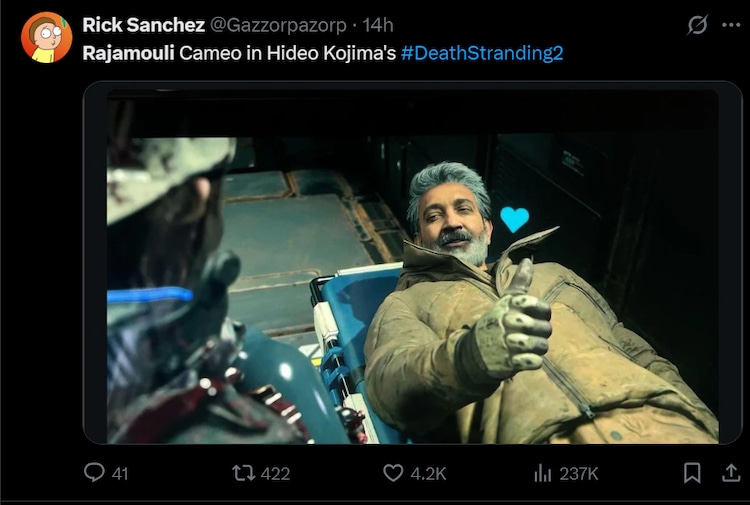Viewport: 750px width, 505px height.
Task: Click the share upload arrow icon
Action: pos(730,472)
